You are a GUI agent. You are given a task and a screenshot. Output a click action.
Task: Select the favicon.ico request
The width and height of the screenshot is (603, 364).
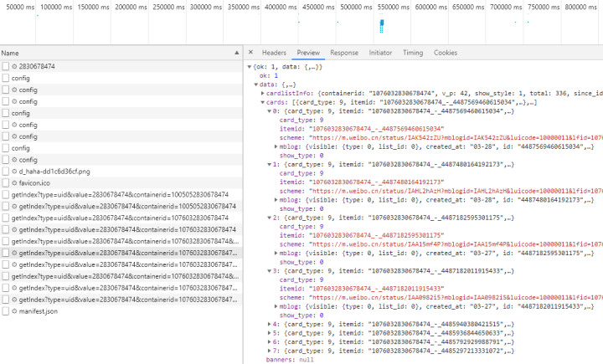click(x=121, y=183)
